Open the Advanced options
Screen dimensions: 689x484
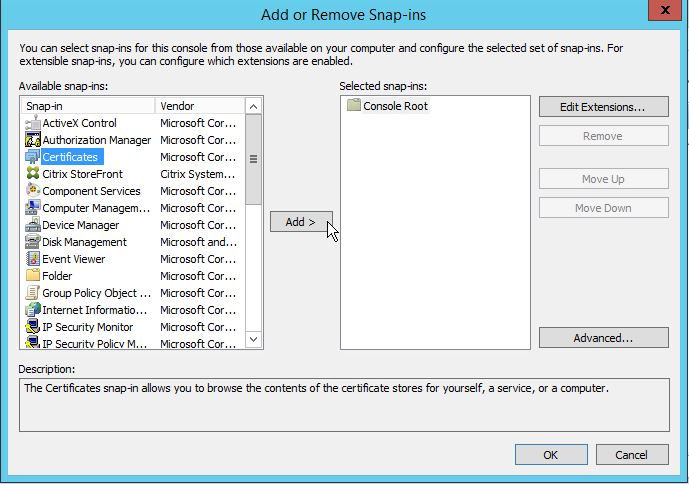point(604,338)
